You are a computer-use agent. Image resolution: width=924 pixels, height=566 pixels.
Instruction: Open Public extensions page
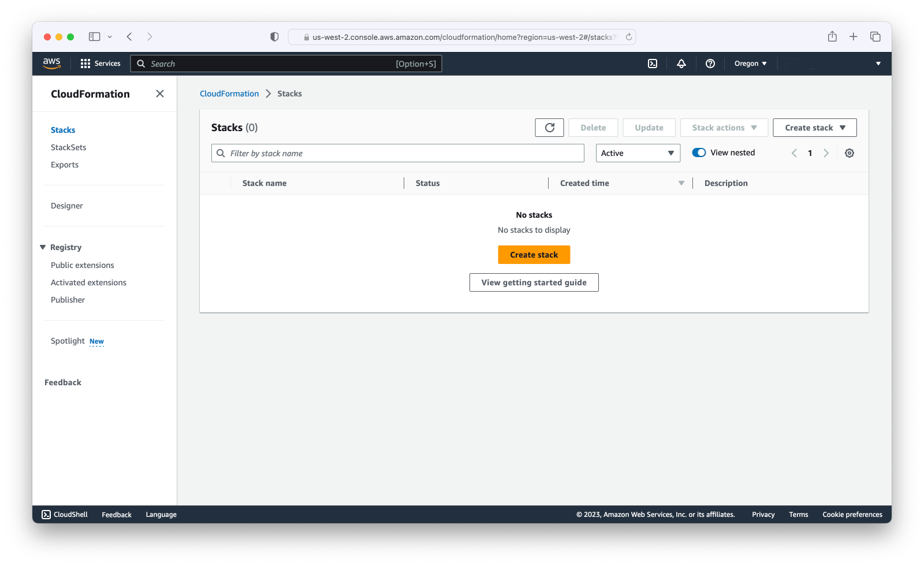[x=83, y=265]
